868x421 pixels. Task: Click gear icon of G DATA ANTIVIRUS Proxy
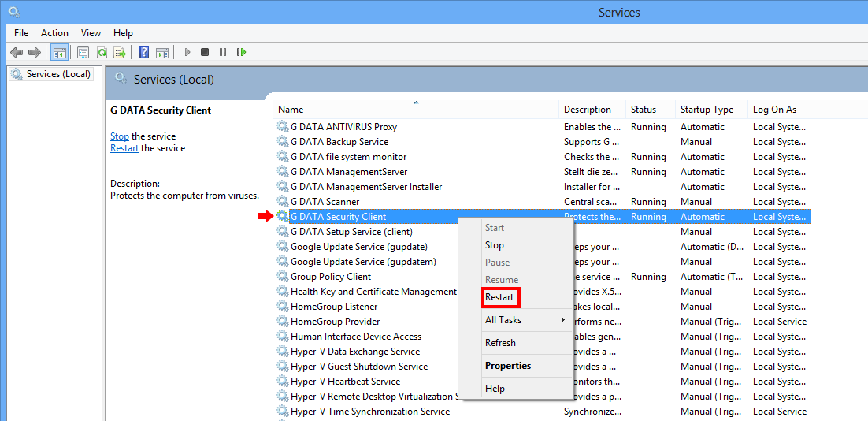coord(283,126)
